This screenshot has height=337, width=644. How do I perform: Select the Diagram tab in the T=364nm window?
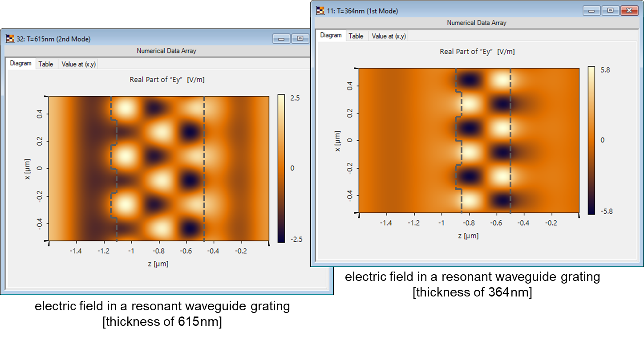click(331, 35)
